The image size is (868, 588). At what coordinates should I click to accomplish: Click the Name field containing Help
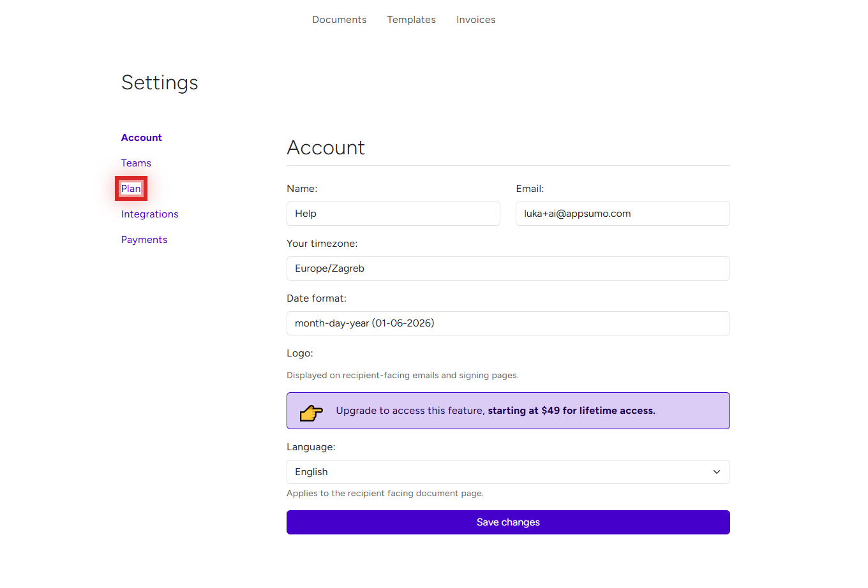point(393,213)
